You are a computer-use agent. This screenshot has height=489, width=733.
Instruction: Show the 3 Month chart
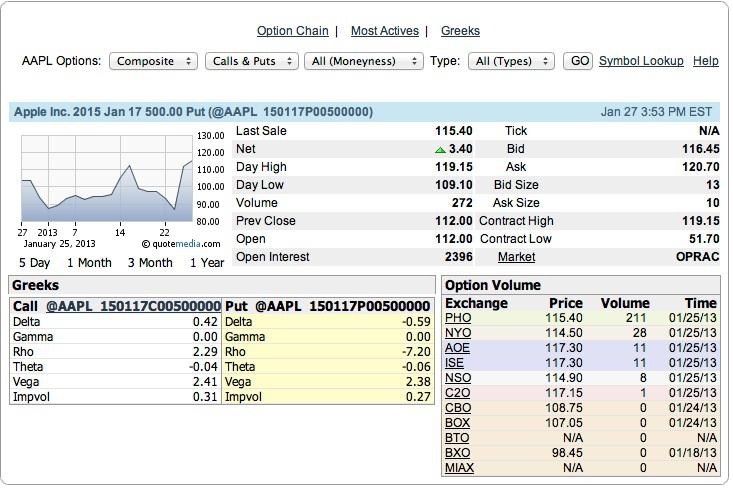pos(150,263)
